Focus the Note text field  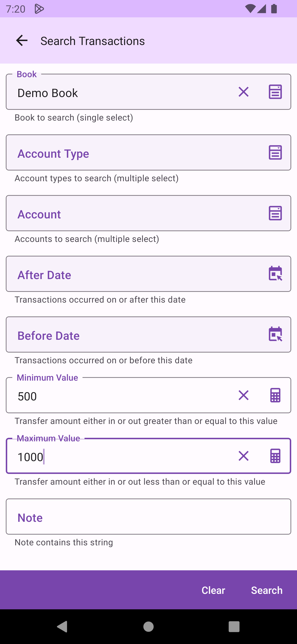click(148, 517)
